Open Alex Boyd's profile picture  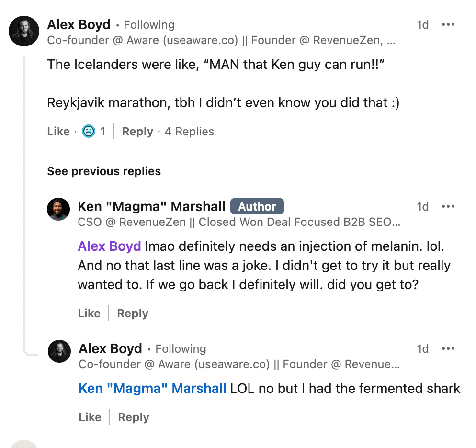click(x=23, y=31)
